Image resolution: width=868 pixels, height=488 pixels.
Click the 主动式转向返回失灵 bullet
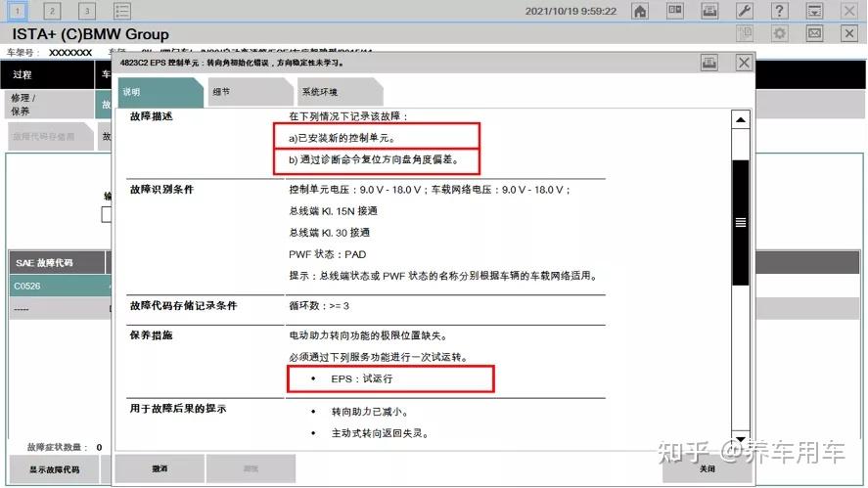(380, 433)
